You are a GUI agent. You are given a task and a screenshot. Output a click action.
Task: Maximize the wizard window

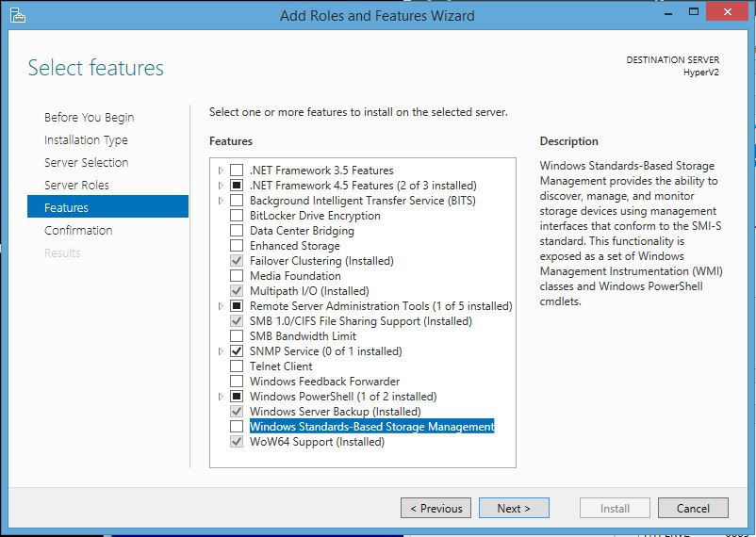(682, 14)
